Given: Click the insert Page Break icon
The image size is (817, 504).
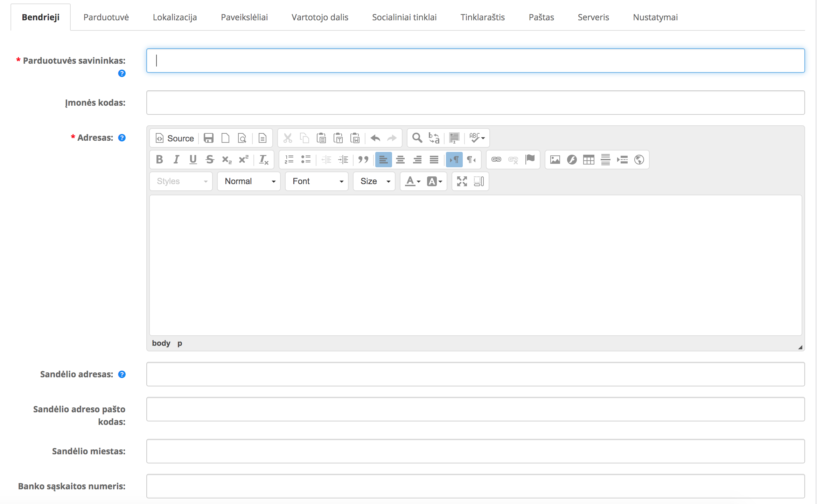Looking at the screenshot, I should [x=622, y=160].
